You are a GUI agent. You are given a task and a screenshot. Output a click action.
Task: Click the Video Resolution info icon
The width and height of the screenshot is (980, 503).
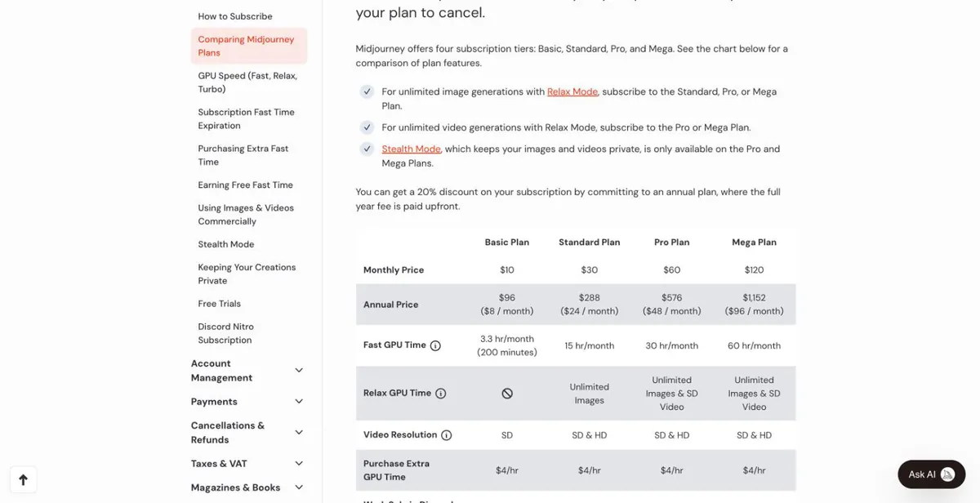pyautogui.click(x=447, y=435)
